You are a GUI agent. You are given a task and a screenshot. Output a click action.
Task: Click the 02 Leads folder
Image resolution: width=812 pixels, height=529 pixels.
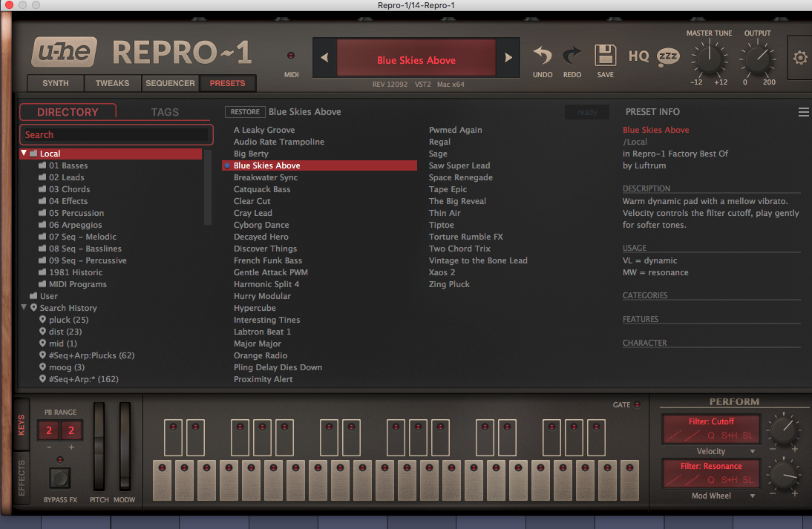click(x=66, y=177)
